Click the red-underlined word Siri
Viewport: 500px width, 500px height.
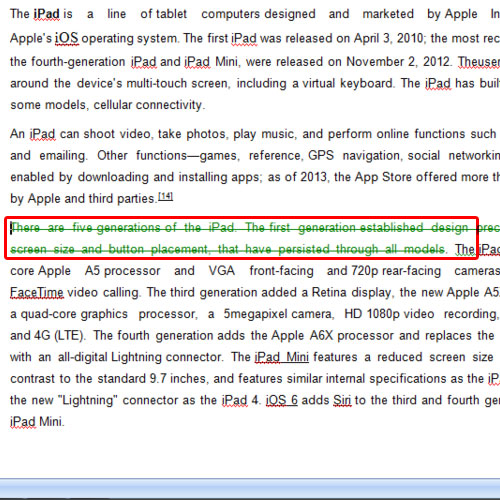pos(342,400)
